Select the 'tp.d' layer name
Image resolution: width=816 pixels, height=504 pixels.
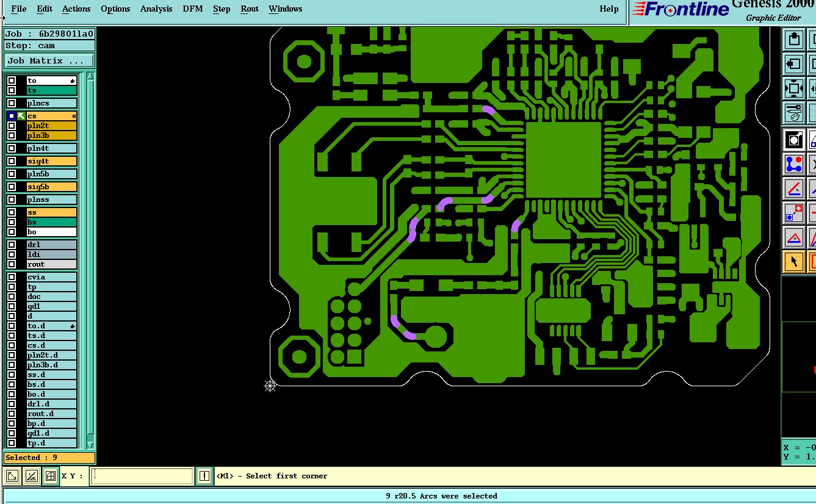pos(52,443)
